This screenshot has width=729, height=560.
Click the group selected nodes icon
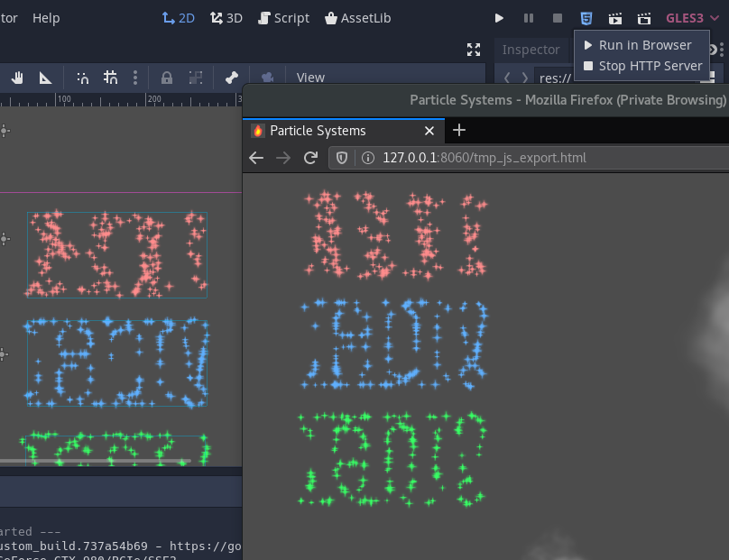click(x=194, y=78)
